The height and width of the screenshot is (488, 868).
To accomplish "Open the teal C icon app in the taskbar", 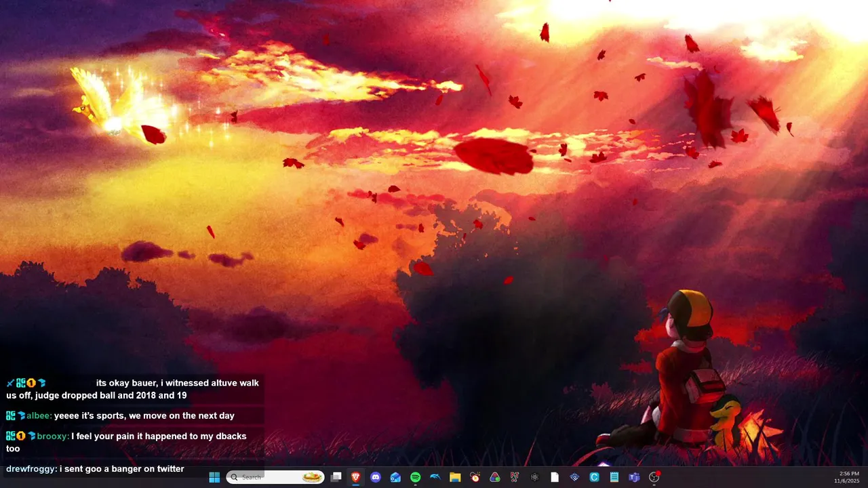I will 594,477.
